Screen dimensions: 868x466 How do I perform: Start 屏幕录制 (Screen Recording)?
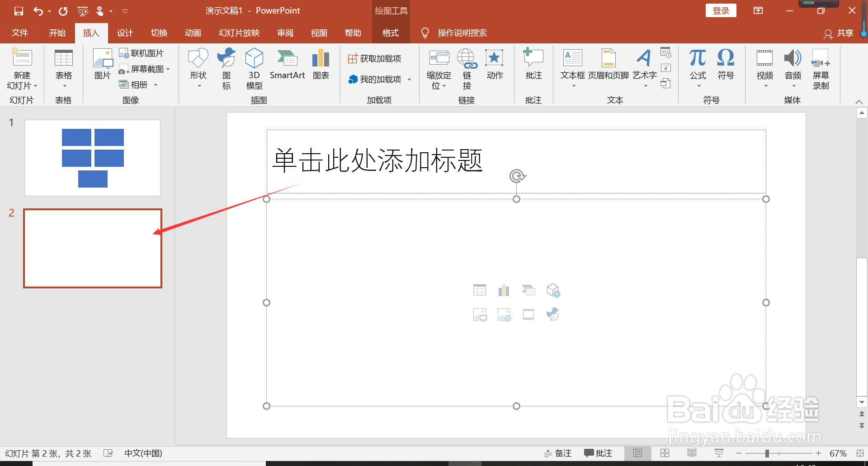point(821,68)
